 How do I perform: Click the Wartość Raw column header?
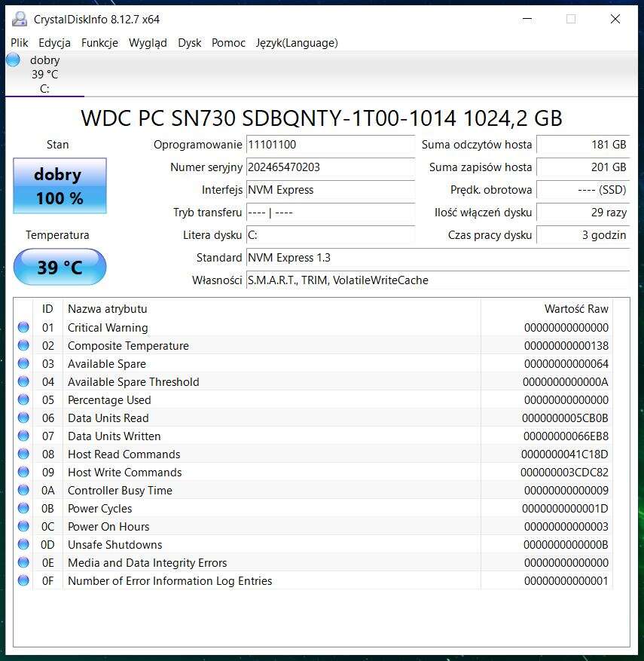point(575,308)
